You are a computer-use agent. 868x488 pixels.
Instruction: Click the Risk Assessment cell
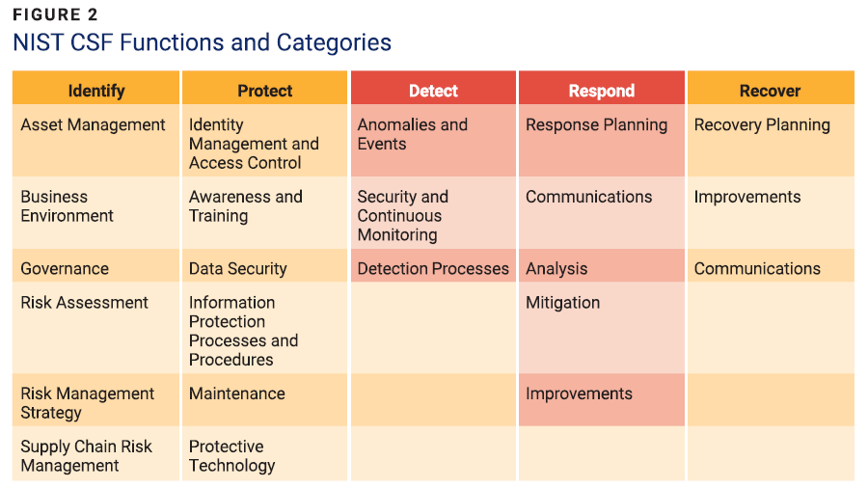(85, 303)
